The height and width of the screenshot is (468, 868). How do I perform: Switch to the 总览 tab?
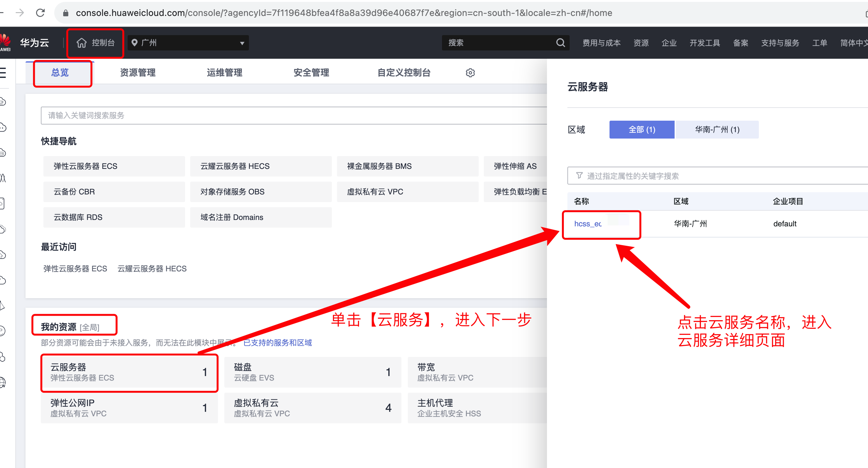(x=60, y=72)
